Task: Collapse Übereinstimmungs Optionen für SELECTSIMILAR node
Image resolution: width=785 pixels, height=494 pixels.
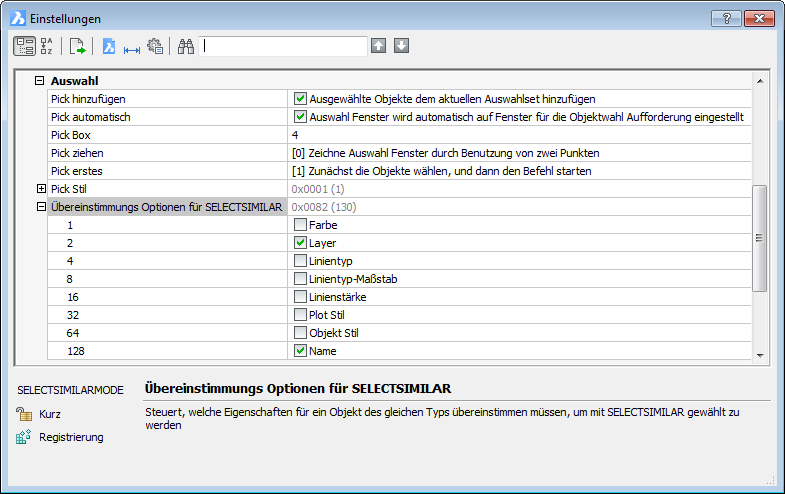Action: [41, 207]
